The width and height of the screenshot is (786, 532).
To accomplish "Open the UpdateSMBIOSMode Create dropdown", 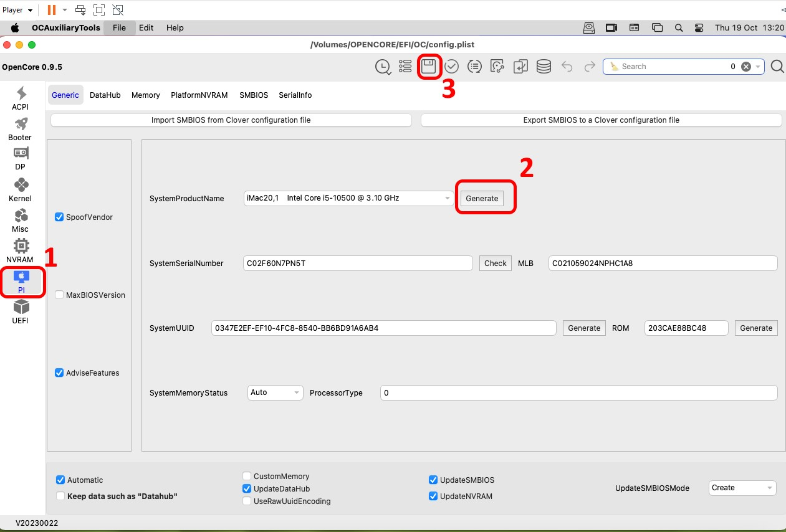I will click(742, 488).
